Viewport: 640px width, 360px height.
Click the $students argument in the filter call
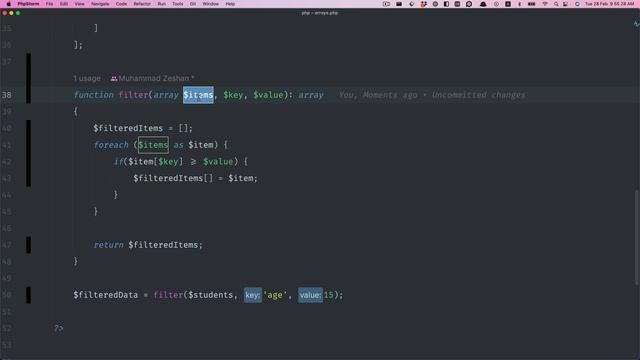tap(210, 295)
